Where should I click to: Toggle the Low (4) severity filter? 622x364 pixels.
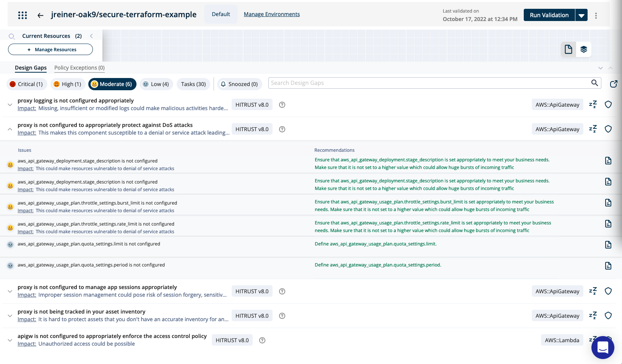pos(156,84)
